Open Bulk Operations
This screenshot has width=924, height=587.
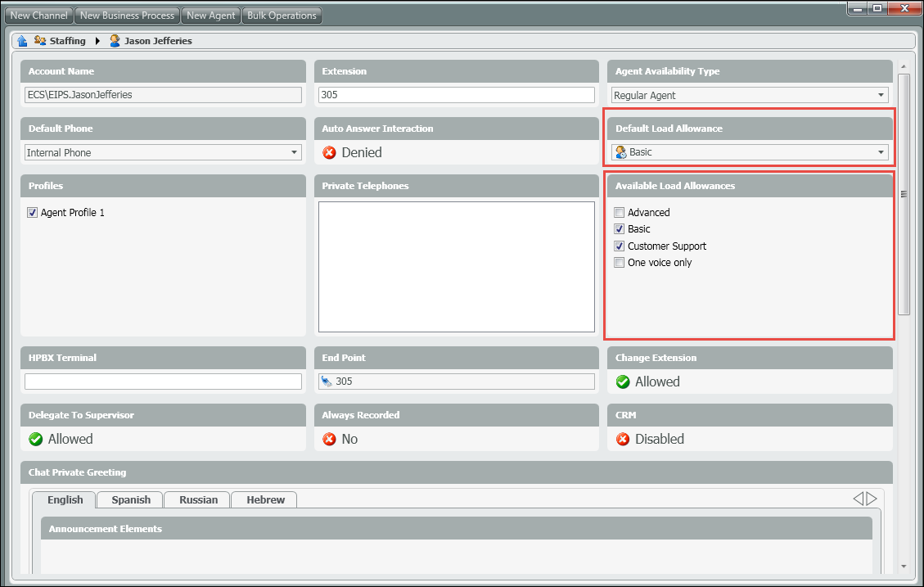pyautogui.click(x=282, y=16)
